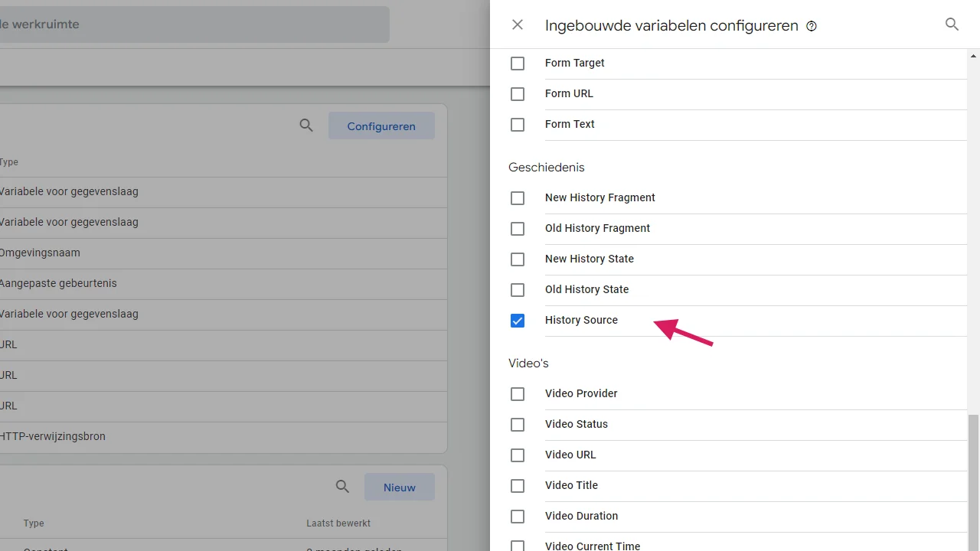
Task: Click the workspace search field at top
Action: (193, 24)
